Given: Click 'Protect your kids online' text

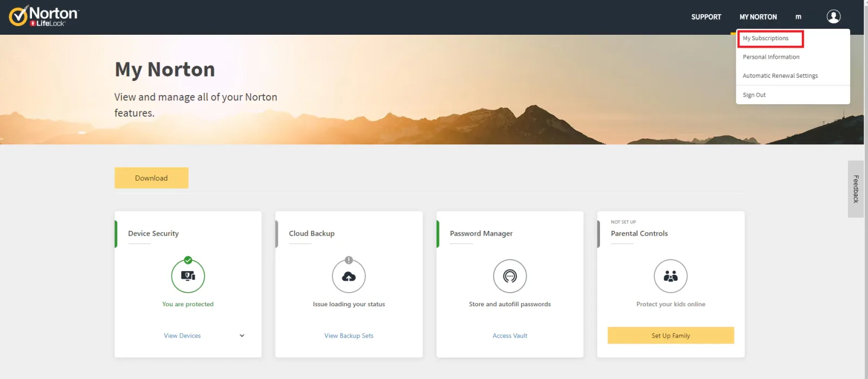Looking at the screenshot, I should tap(671, 304).
